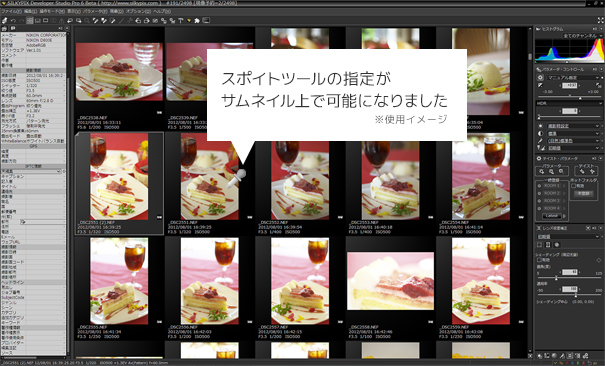Open the histogram channel dropdown
The width and height of the screenshot is (605, 366).
click(x=582, y=35)
